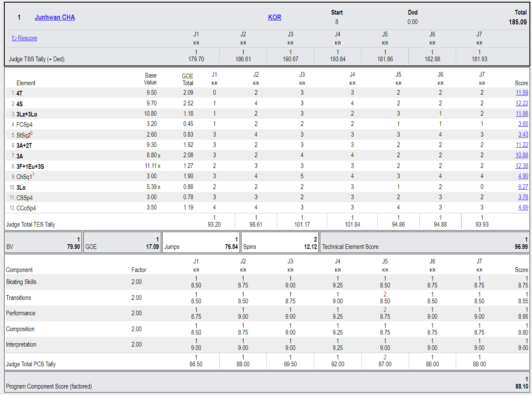The height and width of the screenshot is (395, 532).
Task: Click the J5 PCS tally 87.00
Action: pyautogui.click(x=385, y=364)
